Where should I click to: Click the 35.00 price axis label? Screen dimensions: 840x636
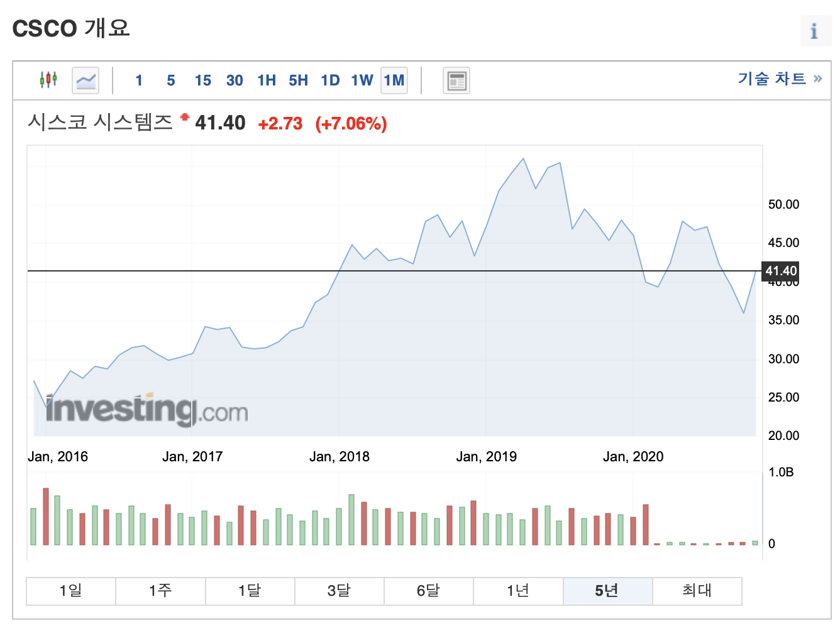[x=784, y=320]
